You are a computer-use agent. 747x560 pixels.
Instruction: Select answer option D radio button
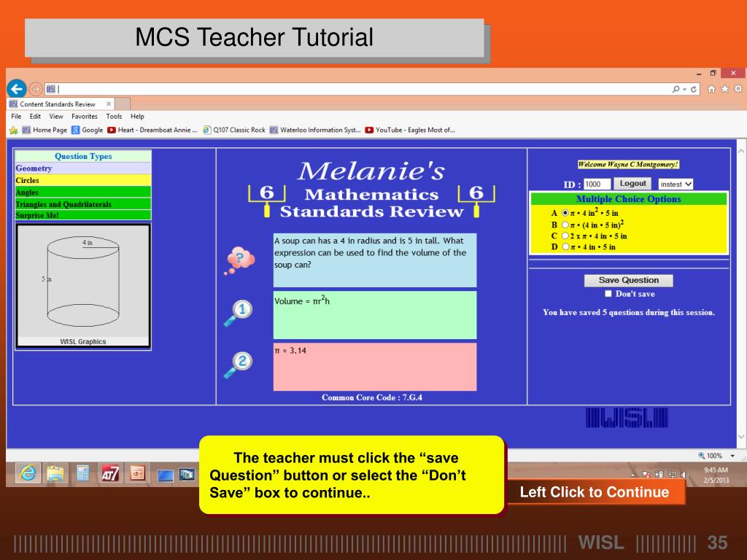[x=565, y=246]
